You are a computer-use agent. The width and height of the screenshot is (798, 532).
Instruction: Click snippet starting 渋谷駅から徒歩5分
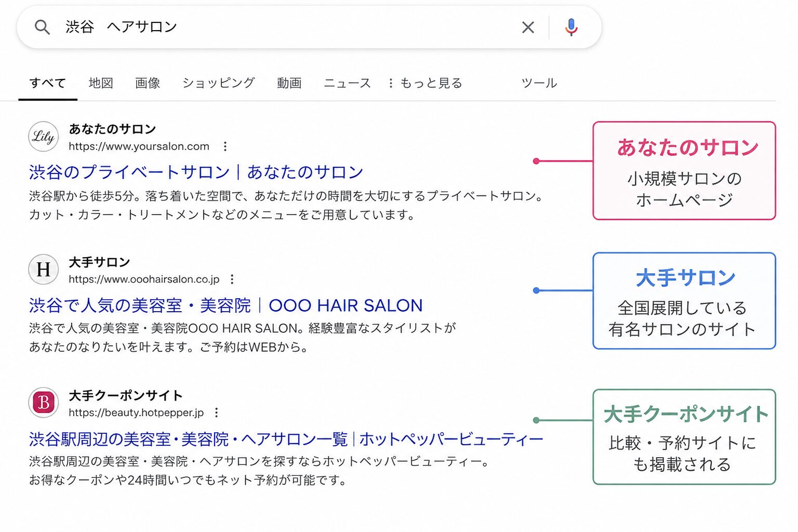[x=287, y=196]
